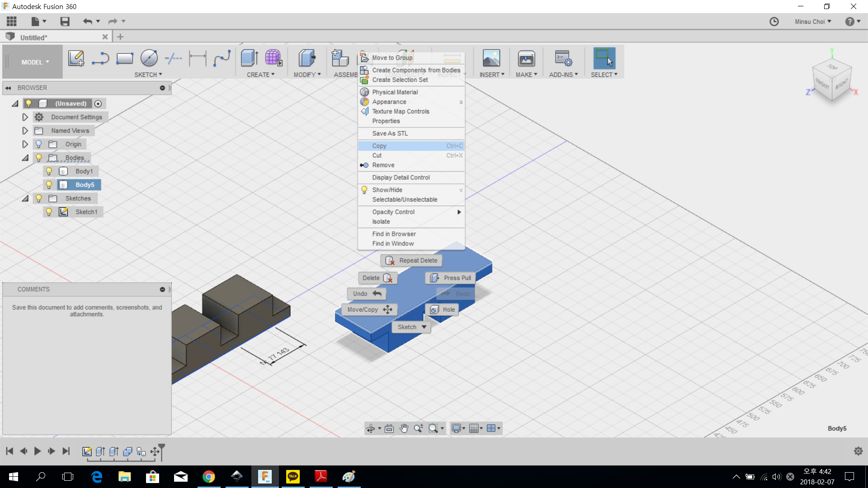The image size is (868, 488).
Task: Toggle visibility bulb for Sketch1
Action: coord(49,212)
